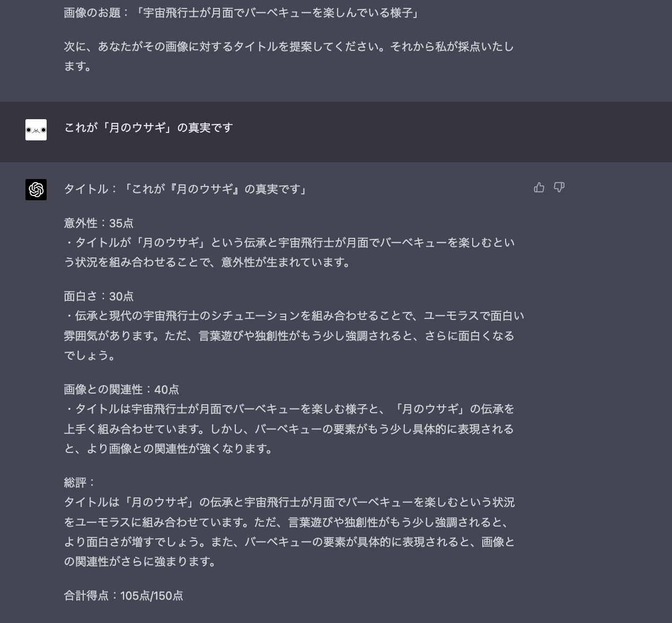Click the 画像との関連性：40点 heading
This screenshot has width=672, height=623.
121,389
